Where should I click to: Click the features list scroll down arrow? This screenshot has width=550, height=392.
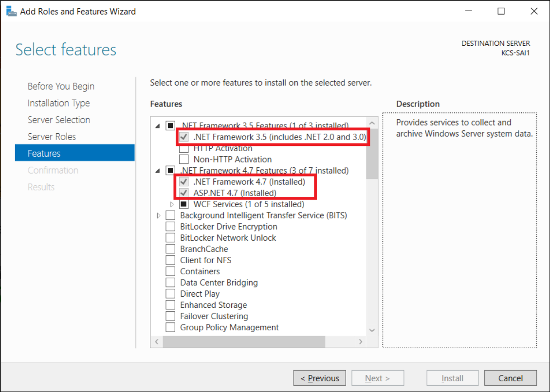(372, 330)
